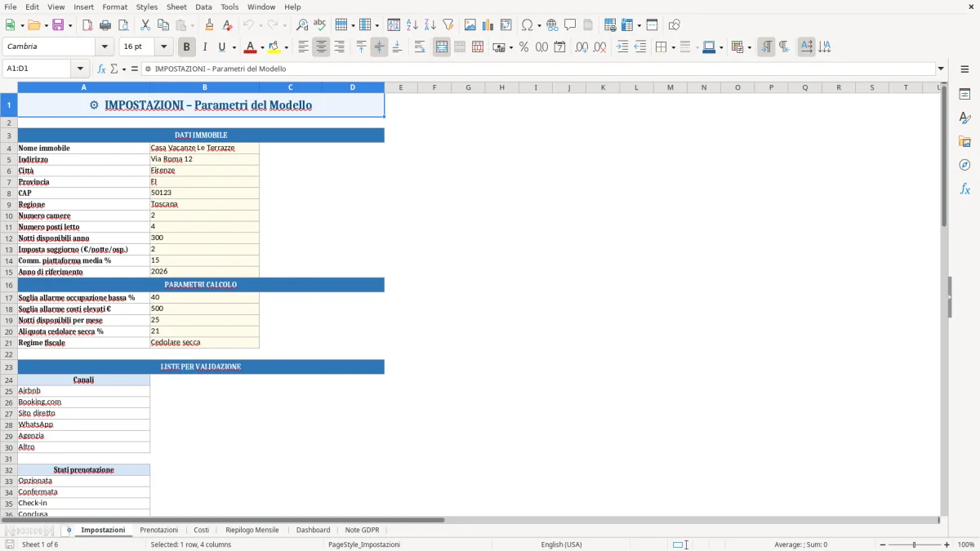Viewport: 980px width, 551px height.
Task: Toggle Wrap text
Action: [x=420, y=47]
